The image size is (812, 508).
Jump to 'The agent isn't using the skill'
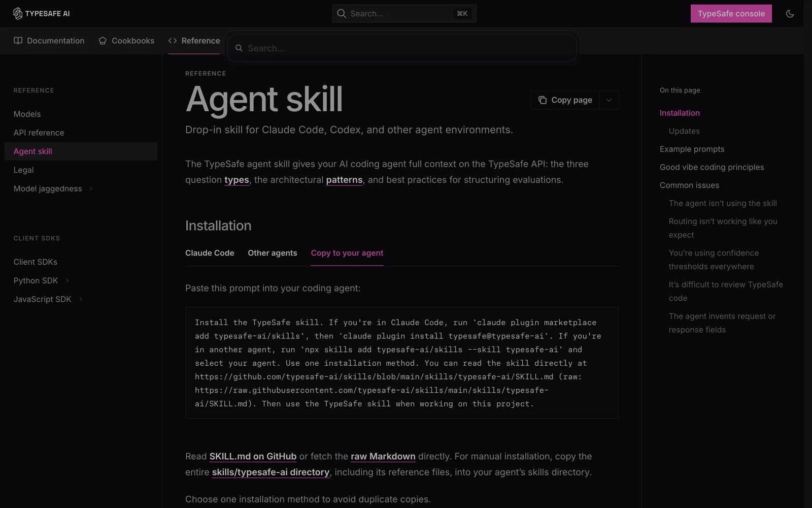723,203
